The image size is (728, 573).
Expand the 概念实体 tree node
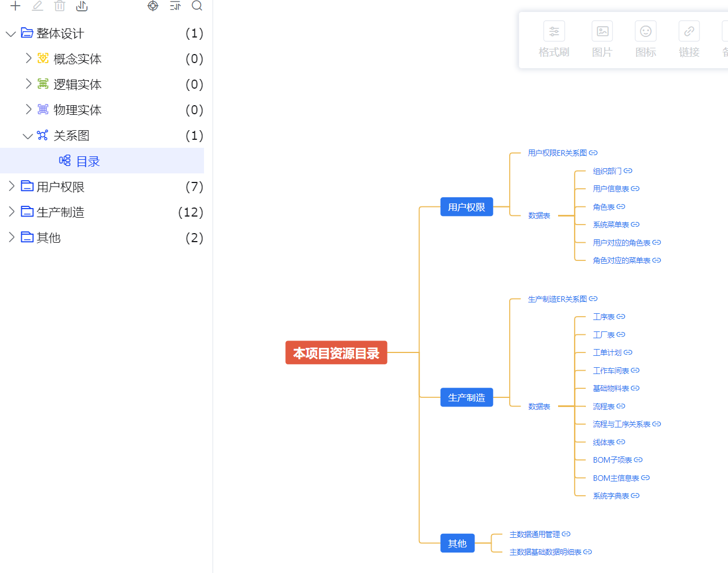tap(28, 59)
